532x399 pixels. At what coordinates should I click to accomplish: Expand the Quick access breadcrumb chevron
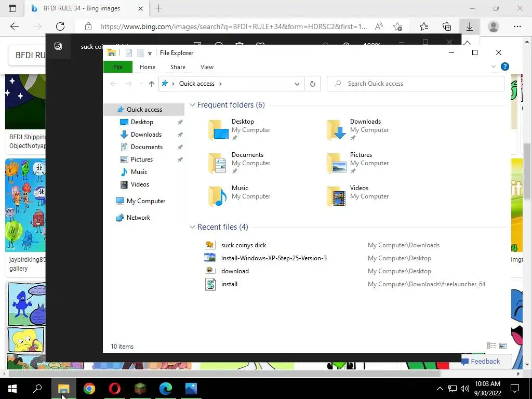click(x=220, y=84)
